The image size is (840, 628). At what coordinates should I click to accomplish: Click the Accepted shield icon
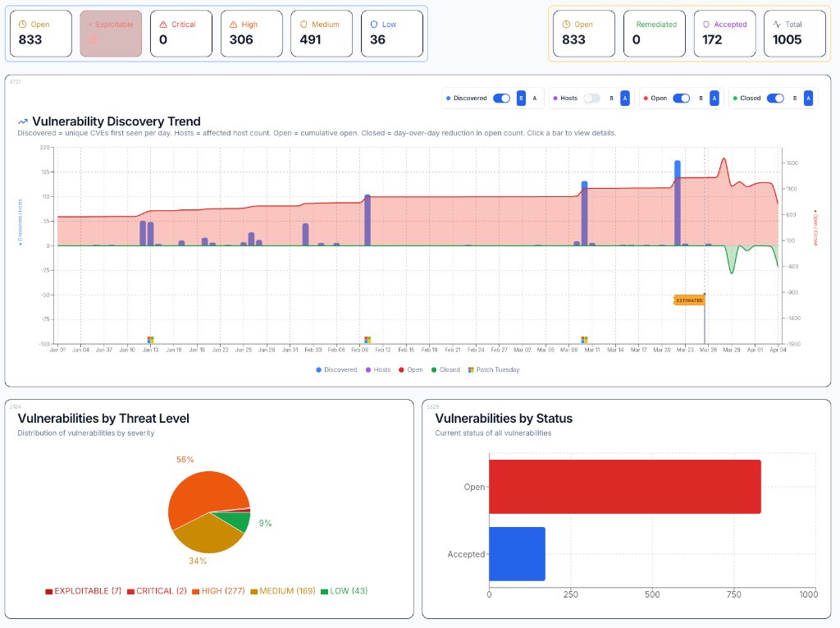[x=706, y=24]
